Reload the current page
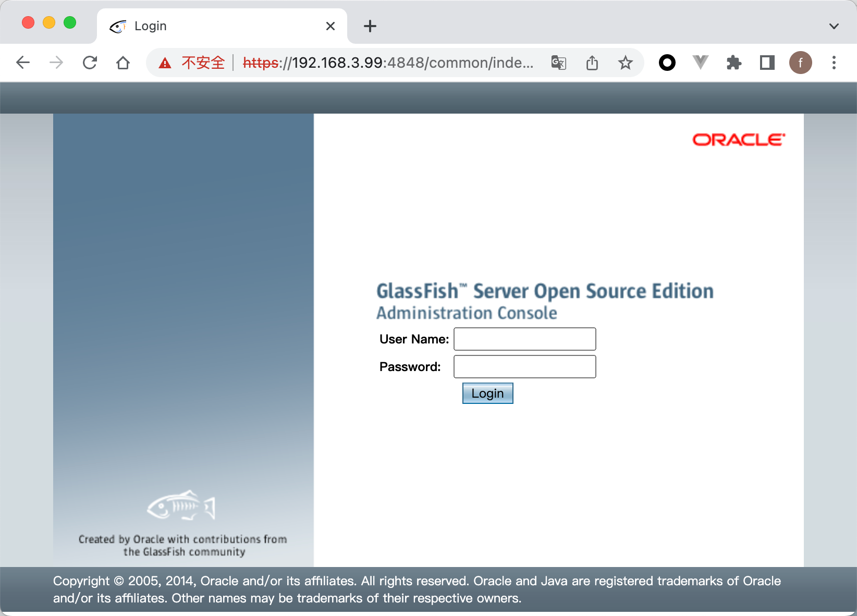Viewport: 857px width, 616px height. click(x=90, y=63)
